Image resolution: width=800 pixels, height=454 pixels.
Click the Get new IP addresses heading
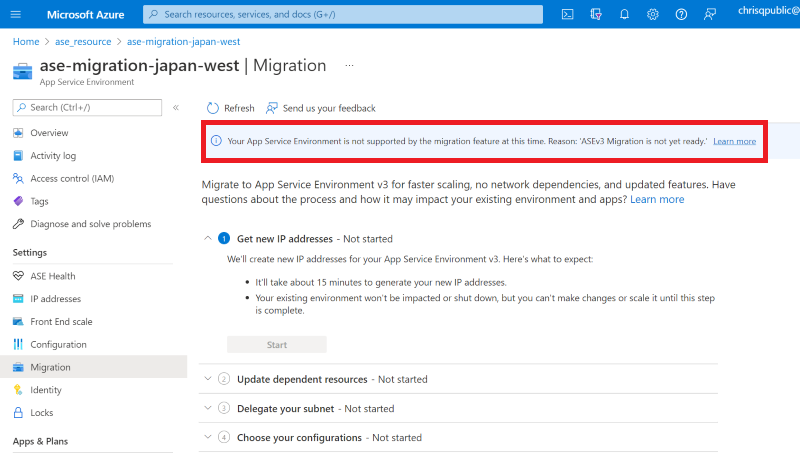[285, 239]
